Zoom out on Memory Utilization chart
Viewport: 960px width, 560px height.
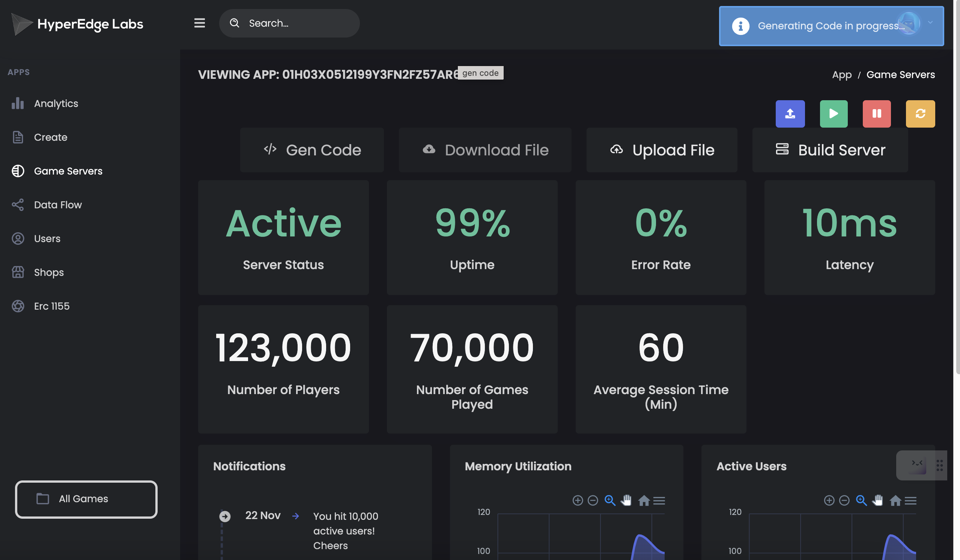click(x=593, y=500)
